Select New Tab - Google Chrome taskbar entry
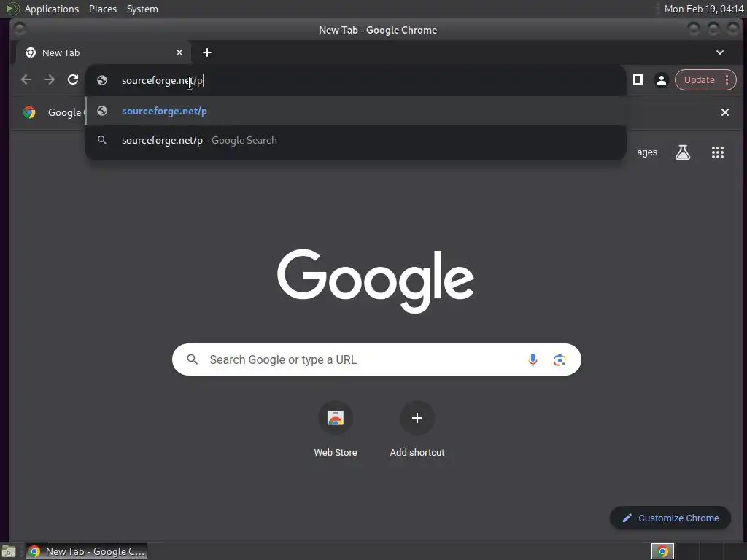 (86, 551)
